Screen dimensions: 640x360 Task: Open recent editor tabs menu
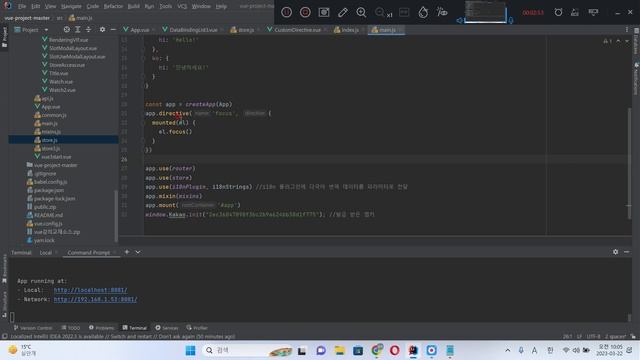627,29
